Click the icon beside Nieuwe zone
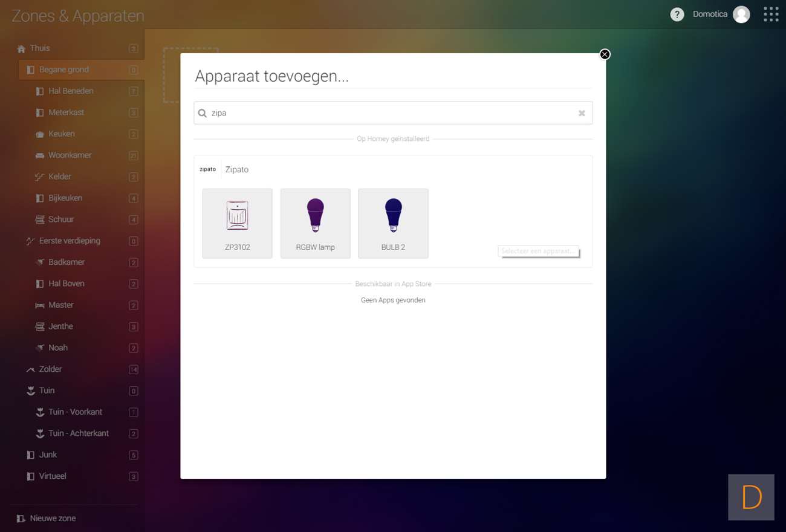 coord(21,519)
